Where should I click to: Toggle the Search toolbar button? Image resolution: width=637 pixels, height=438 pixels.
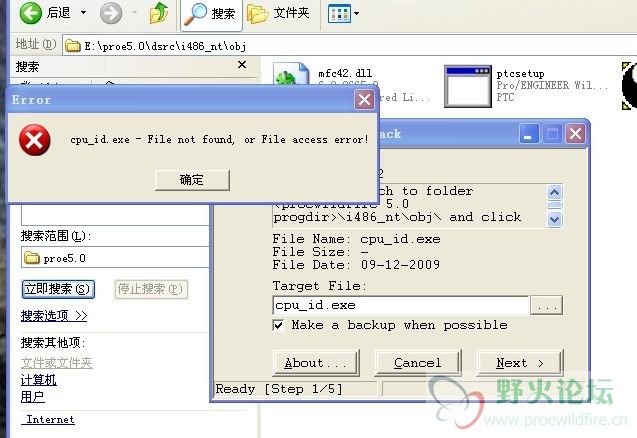click(x=211, y=14)
